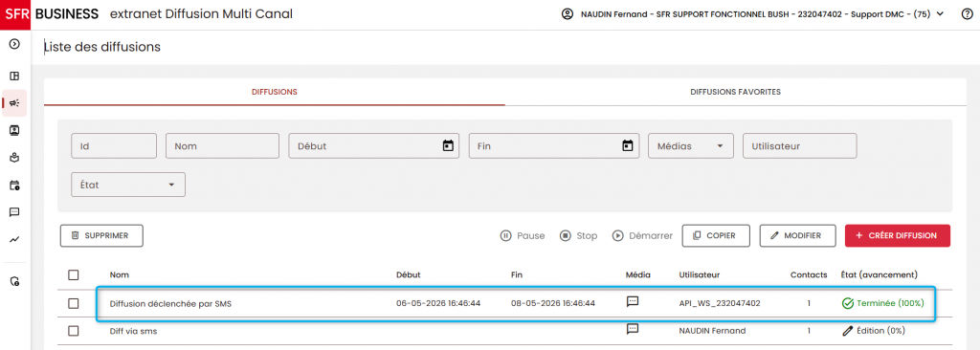Open calendar picker in Fin field

click(628, 145)
